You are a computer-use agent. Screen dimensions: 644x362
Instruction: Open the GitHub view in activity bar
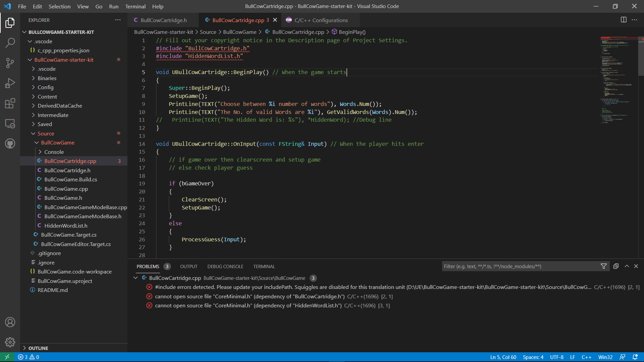click(x=10, y=144)
